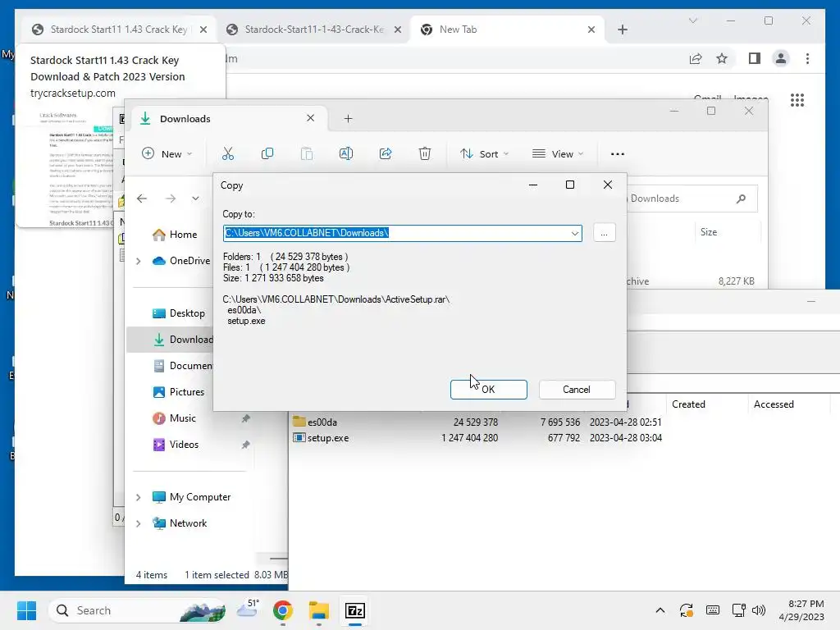Click the Paste icon in Explorer toolbar
Screen dimensions: 840x630
coord(307,153)
